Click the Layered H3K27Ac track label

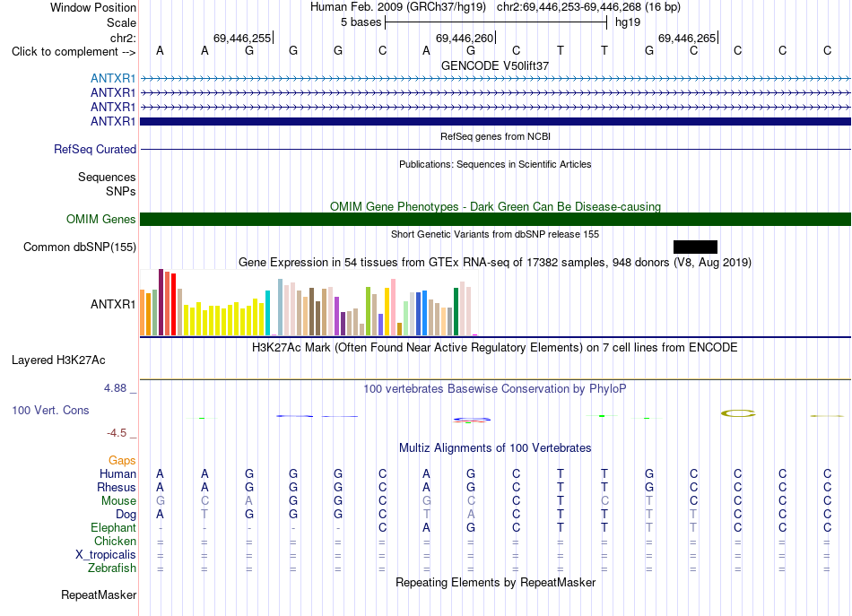coord(58,360)
